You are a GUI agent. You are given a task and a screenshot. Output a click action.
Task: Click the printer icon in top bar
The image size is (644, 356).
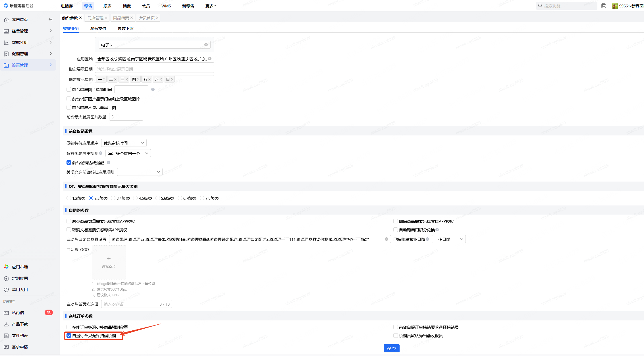point(603,6)
